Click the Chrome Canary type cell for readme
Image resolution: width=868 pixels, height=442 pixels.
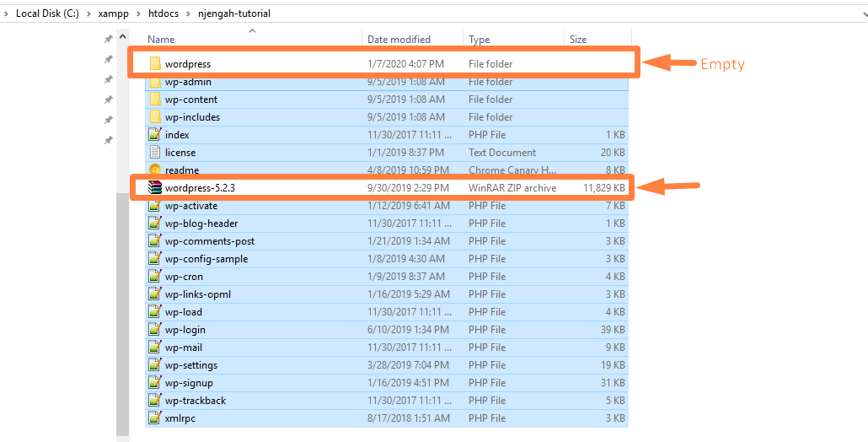click(512, 170)
